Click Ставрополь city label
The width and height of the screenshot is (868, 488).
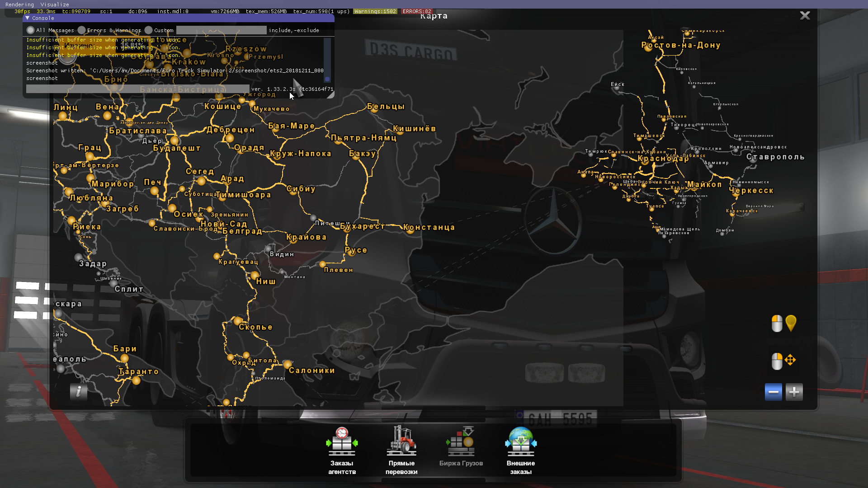click(x=775, y=157)
